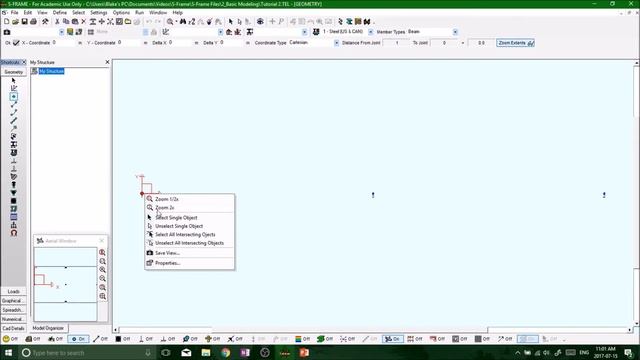640x360 pixels.
Task: Click the globe icon in top toolbar
Action: click(x=260, y=22)
